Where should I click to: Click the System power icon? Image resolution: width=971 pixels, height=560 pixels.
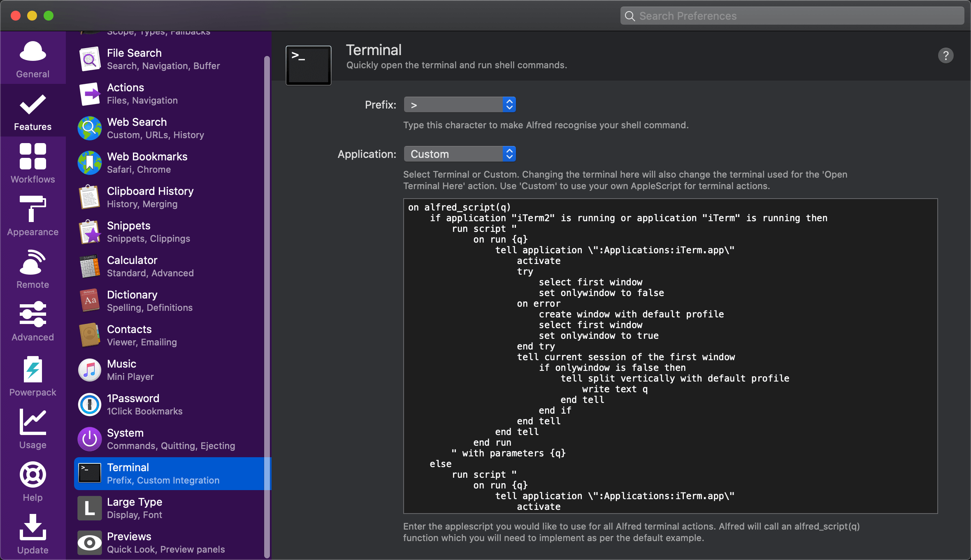tap(90, 439)
